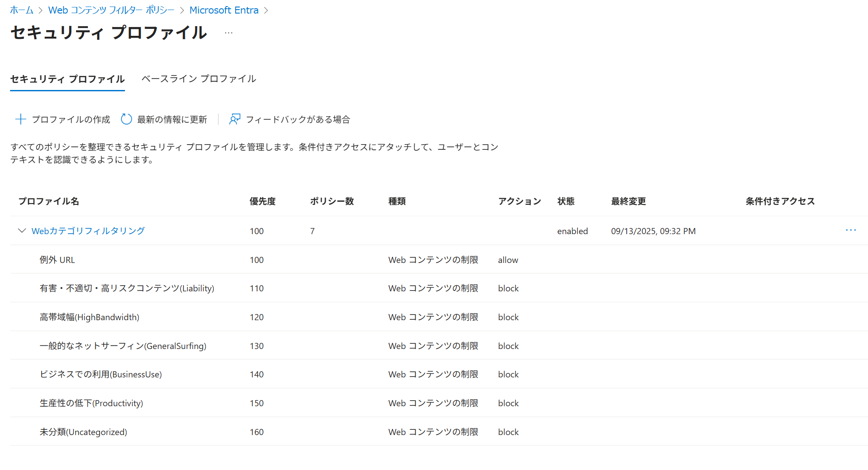Viewport: 868px width, 470px height.
Task: Click the 種類 column header
Action: 397,201
